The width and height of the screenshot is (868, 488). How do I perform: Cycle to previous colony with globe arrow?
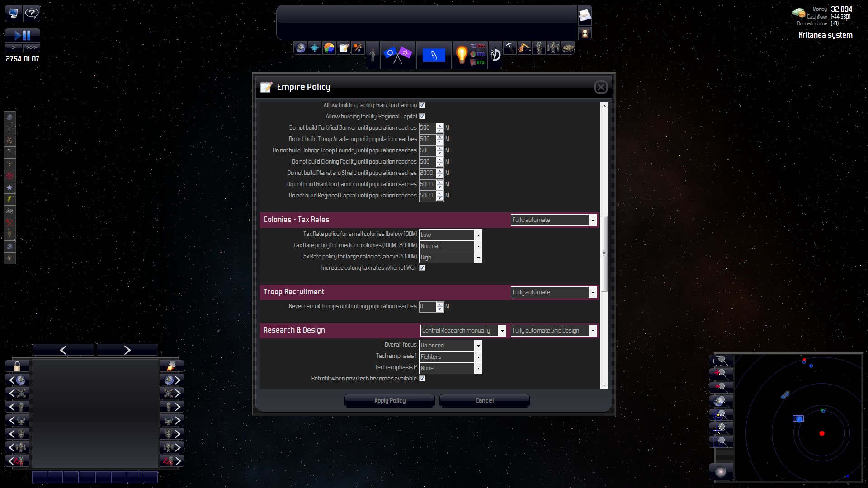[17, 380]
